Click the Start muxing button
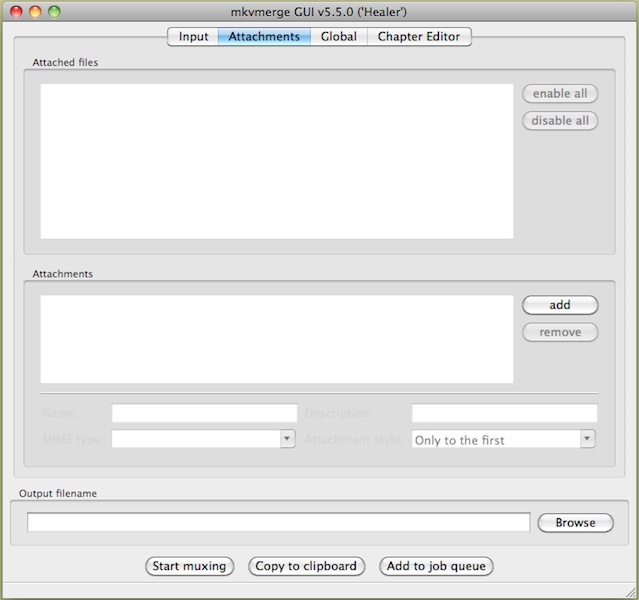Screen dimensions: 639x600 pos(190,566)
